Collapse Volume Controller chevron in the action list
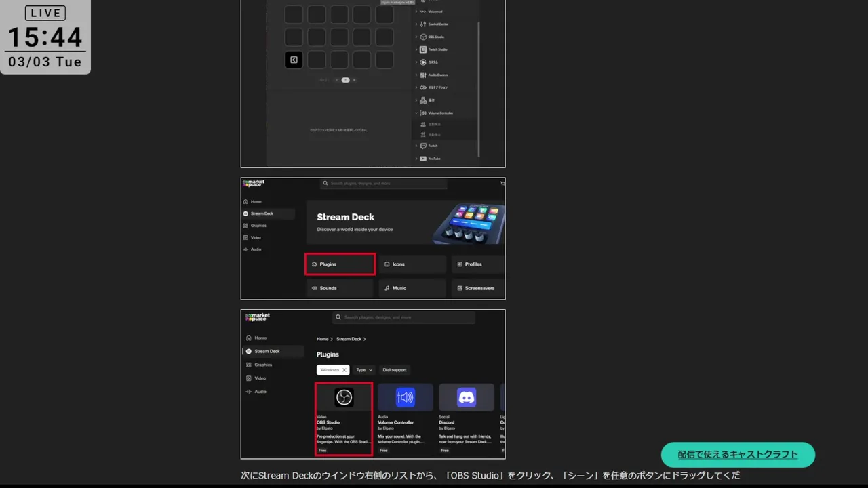This screenshot has height=488, width=868. pos(416,113)
